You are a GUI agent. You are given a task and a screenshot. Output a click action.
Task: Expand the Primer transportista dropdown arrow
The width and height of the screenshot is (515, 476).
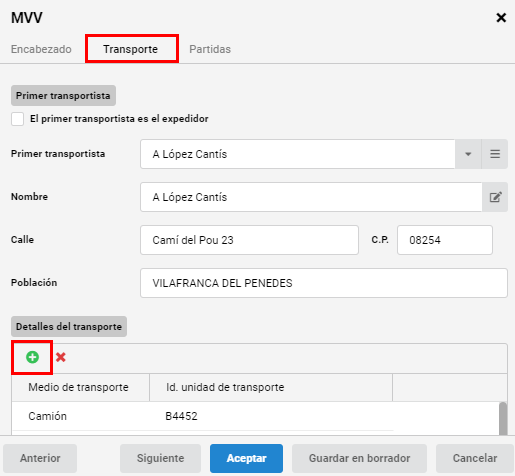pos(468,154)
